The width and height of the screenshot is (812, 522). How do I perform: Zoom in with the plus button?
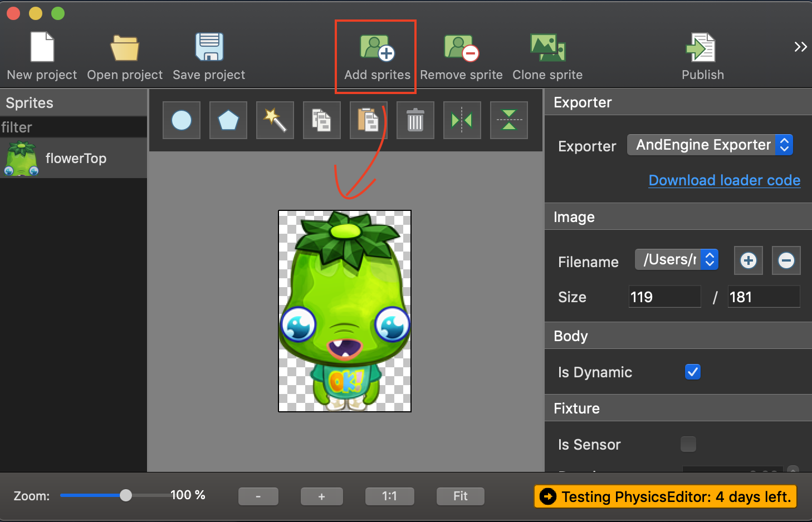click(322, 496)
